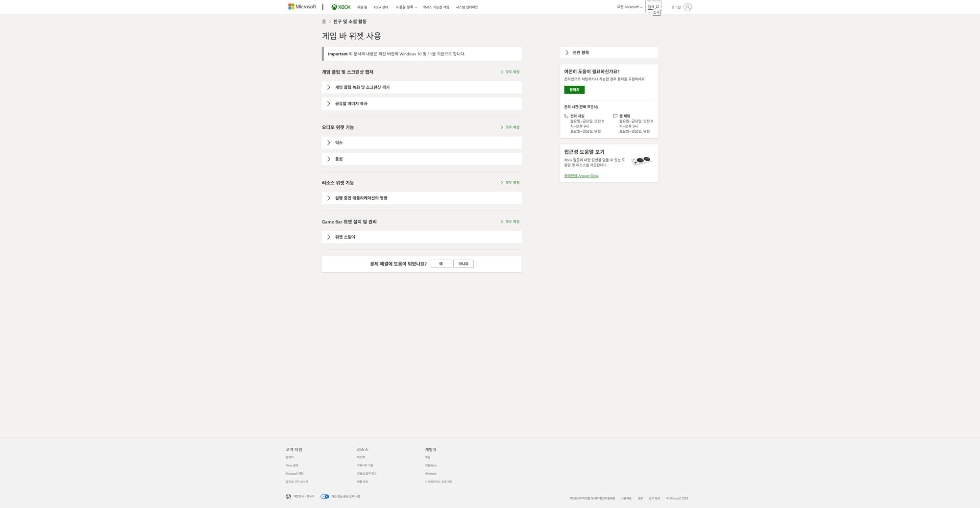Click the Xbox Adaptive Controller image
The height and width of the screenshot is (508, 980).
(x=641, y=161)
